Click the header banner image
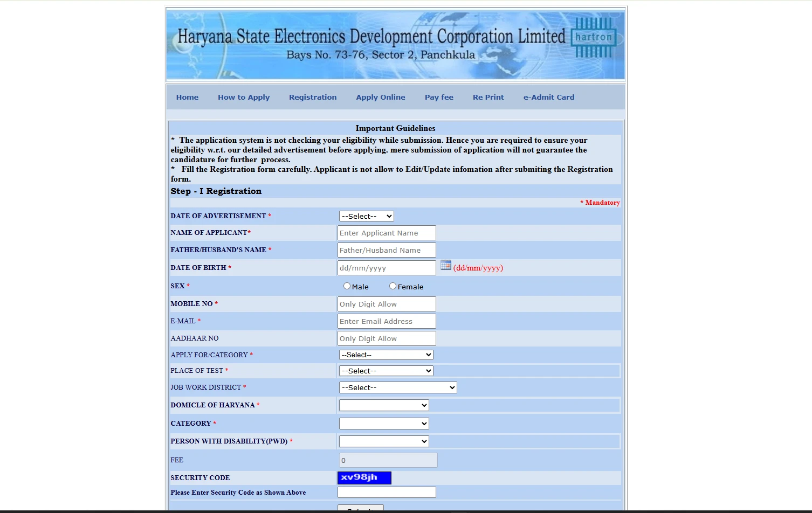The image size is (812, 513). (x=395, y=45)
